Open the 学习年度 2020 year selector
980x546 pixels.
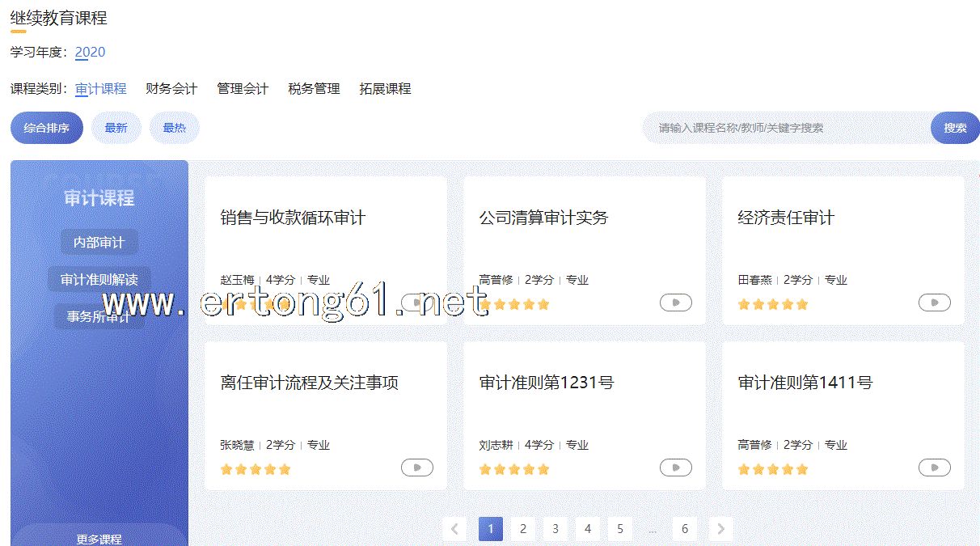90,53
